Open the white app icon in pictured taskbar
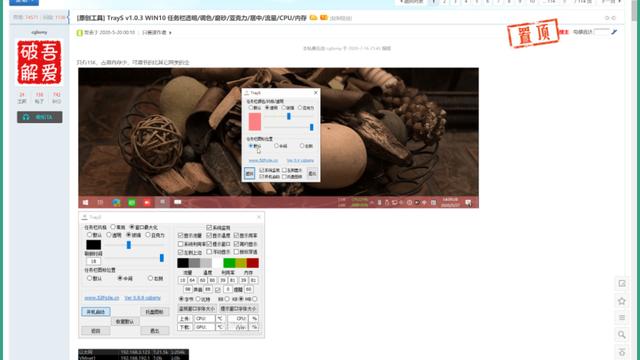 pos(178,202)
